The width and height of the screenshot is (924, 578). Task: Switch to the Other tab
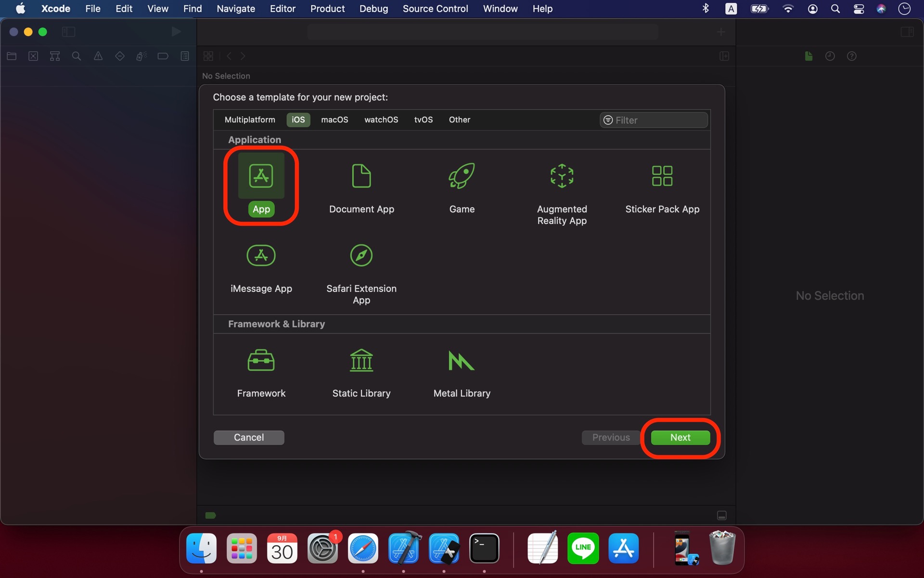coord(460,120)
